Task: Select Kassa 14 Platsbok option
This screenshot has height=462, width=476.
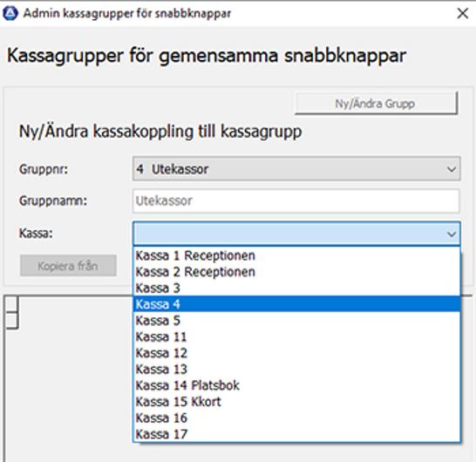Action: pyautogui.click(x=296, y=385)
